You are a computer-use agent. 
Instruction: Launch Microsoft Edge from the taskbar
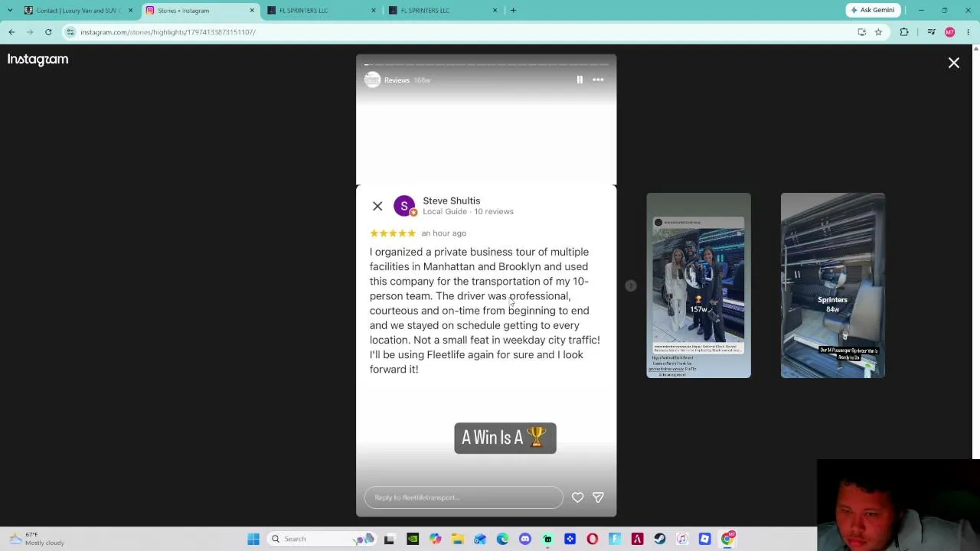502,539
